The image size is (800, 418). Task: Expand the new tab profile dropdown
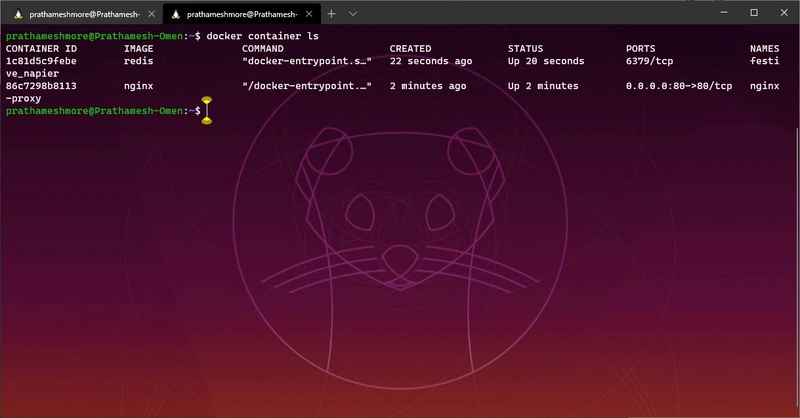pos(353,14)
